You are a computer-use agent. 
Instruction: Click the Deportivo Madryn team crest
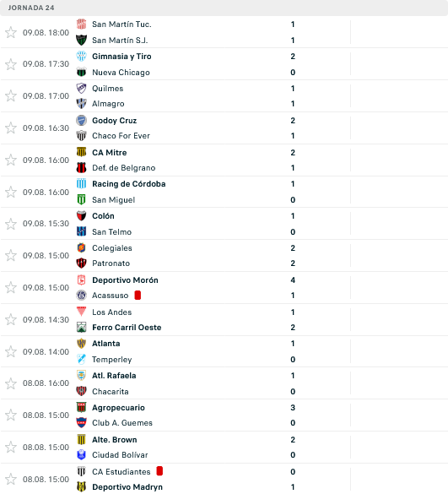pyautogui.click(x=81, y=486)
